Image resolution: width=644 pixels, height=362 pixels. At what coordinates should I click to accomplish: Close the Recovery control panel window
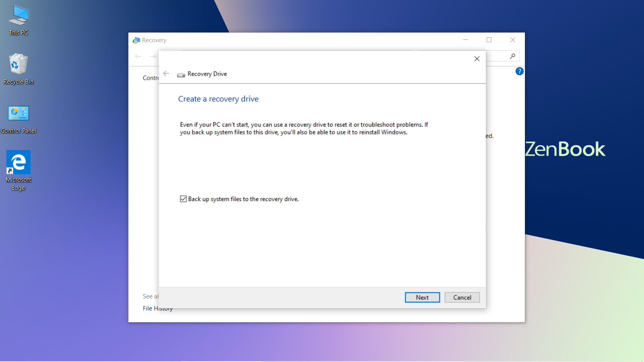click(x=512, y=40)
